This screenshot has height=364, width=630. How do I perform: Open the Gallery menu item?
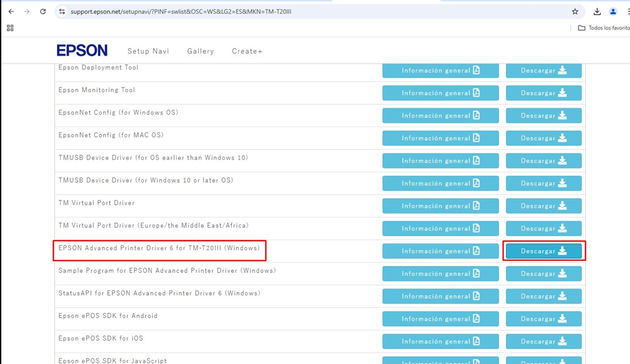pos(200,51)
